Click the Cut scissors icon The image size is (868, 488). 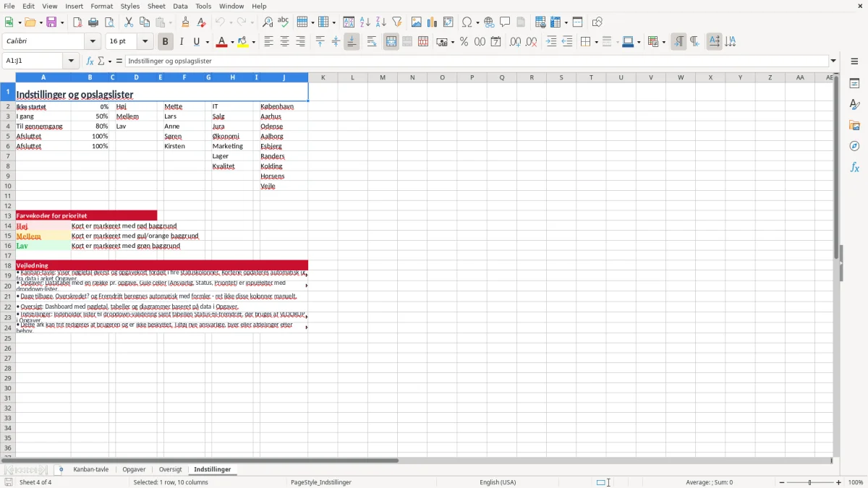click(x=129, y=22)
